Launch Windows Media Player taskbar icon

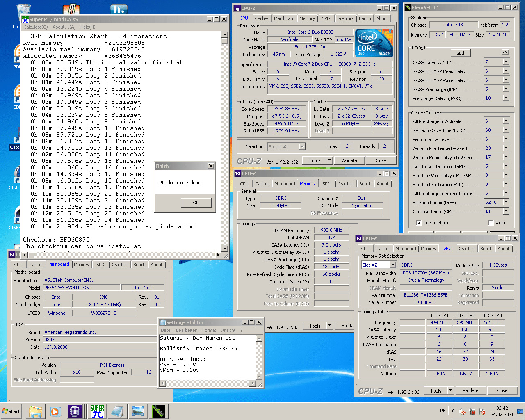tap(55, 411)
